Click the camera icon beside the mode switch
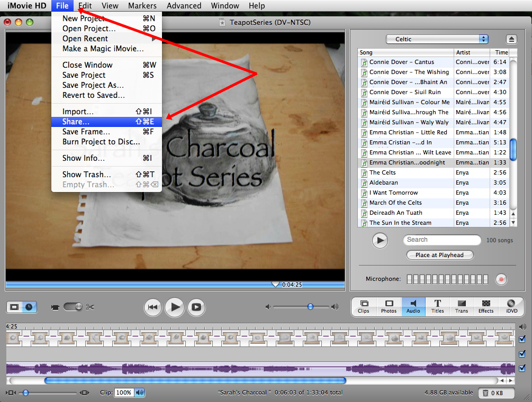This screenshot has width=532, height=402. click(x=55, y=307)
